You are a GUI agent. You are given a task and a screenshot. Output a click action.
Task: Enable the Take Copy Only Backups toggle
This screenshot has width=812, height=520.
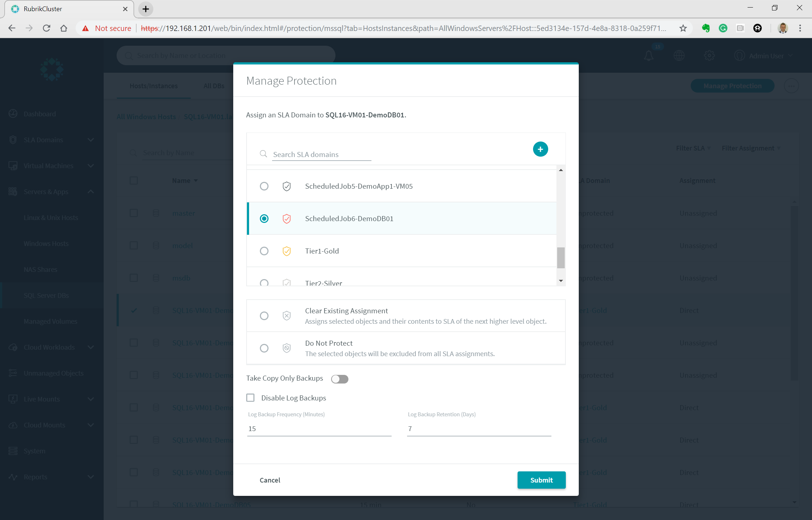339,379
